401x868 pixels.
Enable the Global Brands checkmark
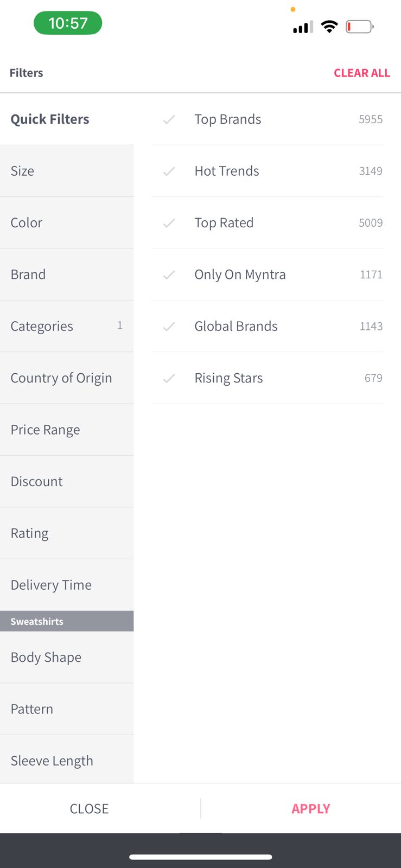tap(169, 327)
